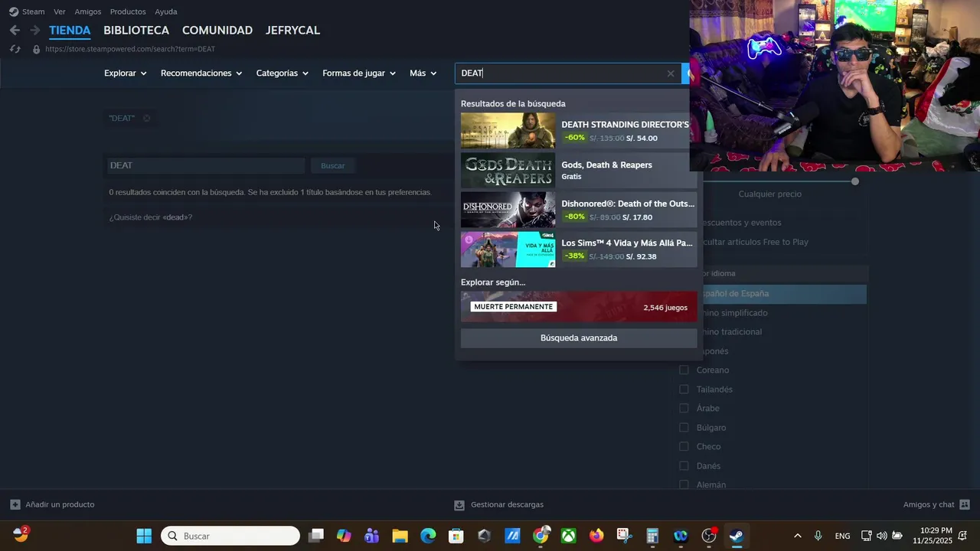Viewport: 980px width, 551px height.
Task: Select the Gods, Death & Reapers result
Action: 579,170
